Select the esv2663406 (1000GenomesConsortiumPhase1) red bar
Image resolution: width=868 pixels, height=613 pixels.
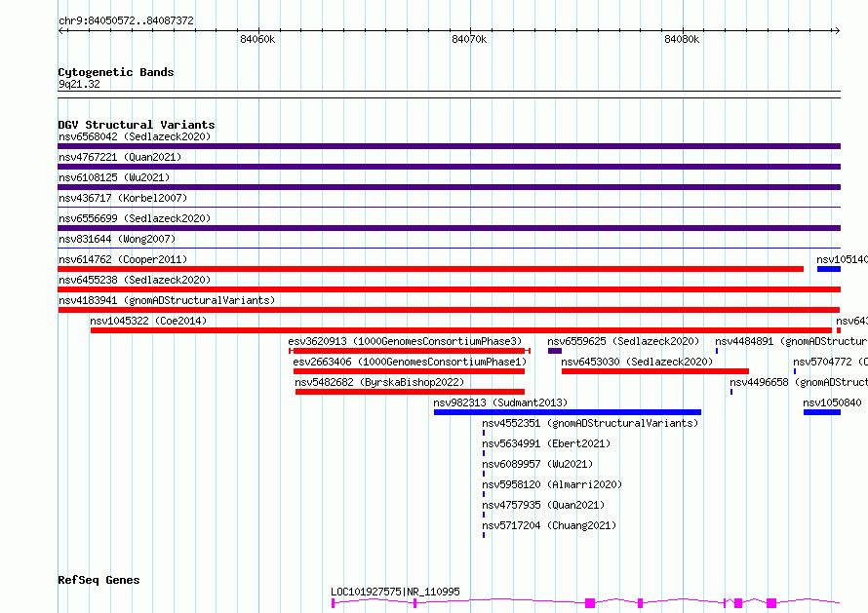409,371
